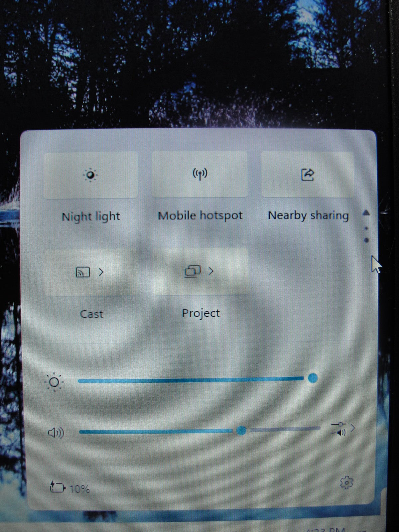Screen dimensions: 399x532
Task: Click the Project display icon
Action: coord(192,272)
